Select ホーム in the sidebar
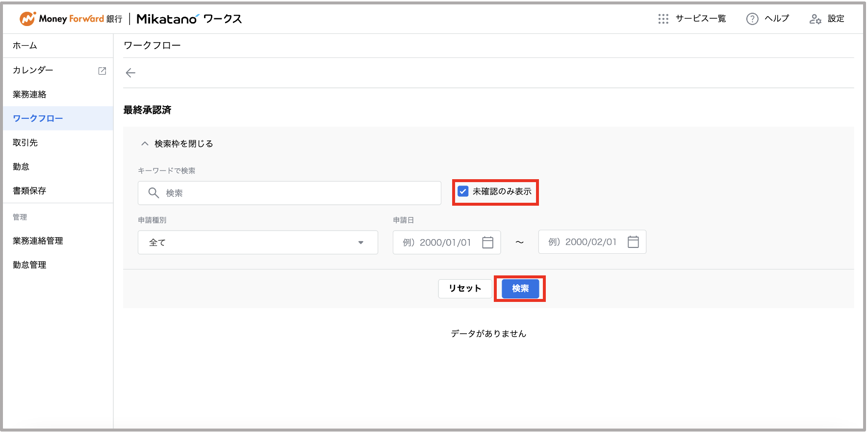 click(x=58, y=46)
